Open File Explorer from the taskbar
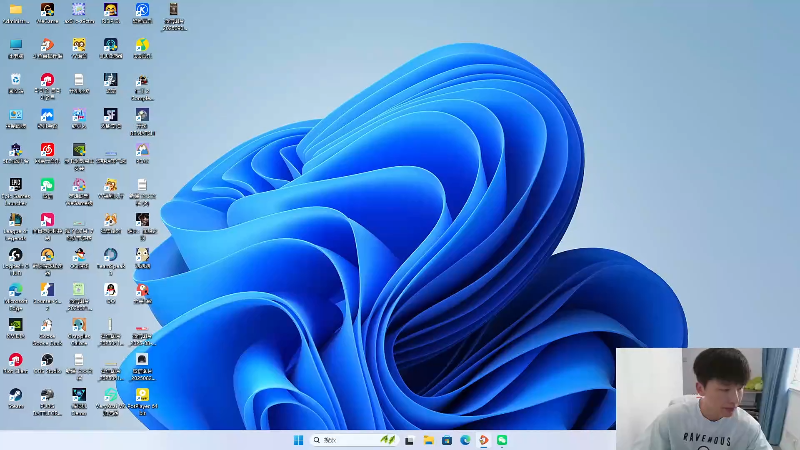Screen dimensions: 800x450 tap(428, 440)
